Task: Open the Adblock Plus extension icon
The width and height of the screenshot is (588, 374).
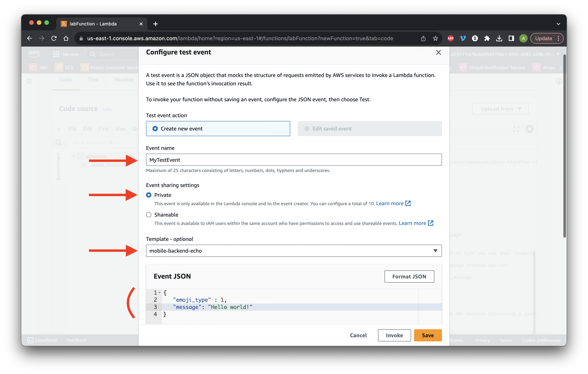Action: pos(450,38)
